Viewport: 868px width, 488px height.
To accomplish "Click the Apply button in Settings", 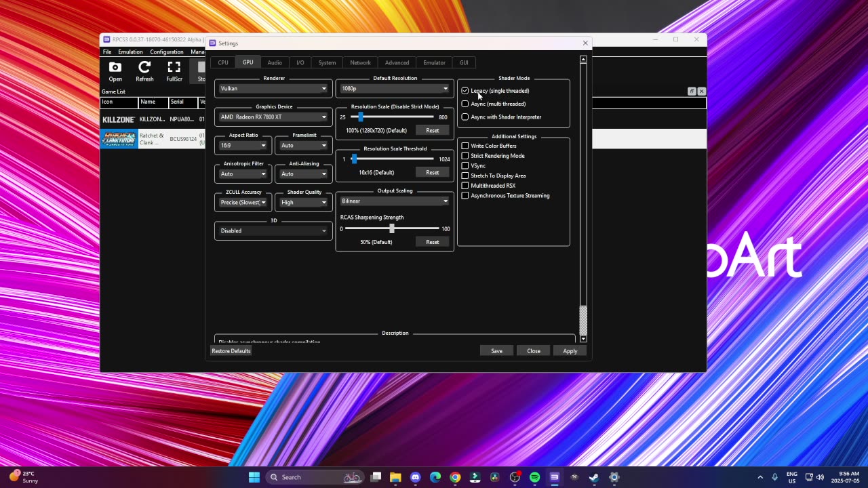I will (570, 351).
